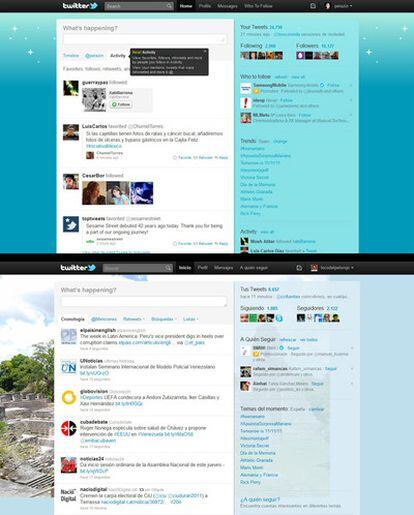Switch to the Timeline tab

click(x=71, y=56)
